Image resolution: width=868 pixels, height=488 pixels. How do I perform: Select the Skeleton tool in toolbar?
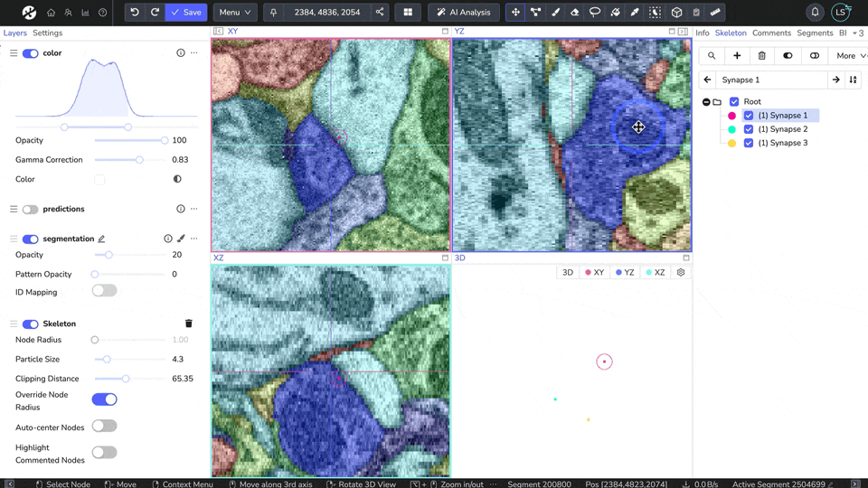pos(535,13)
